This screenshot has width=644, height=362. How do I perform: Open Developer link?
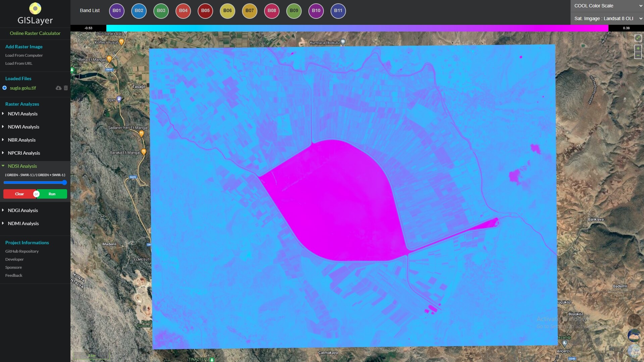[x=14, y=259]
